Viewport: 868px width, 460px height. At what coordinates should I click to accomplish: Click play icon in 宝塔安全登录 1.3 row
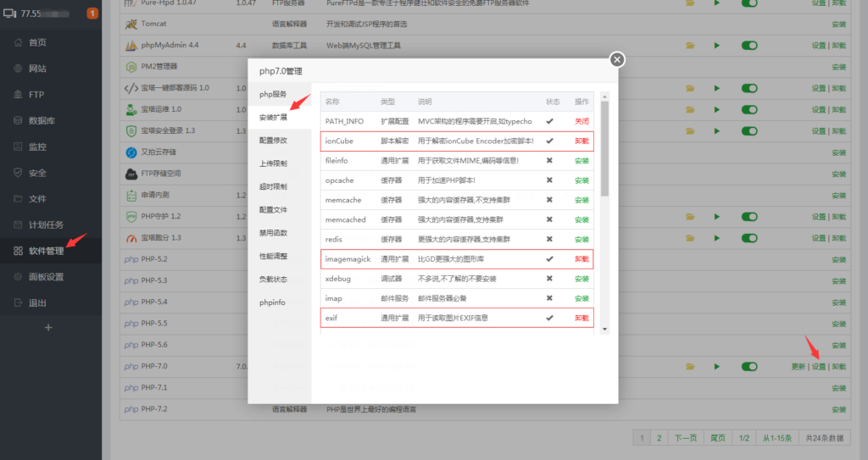(x=717, y=131)
